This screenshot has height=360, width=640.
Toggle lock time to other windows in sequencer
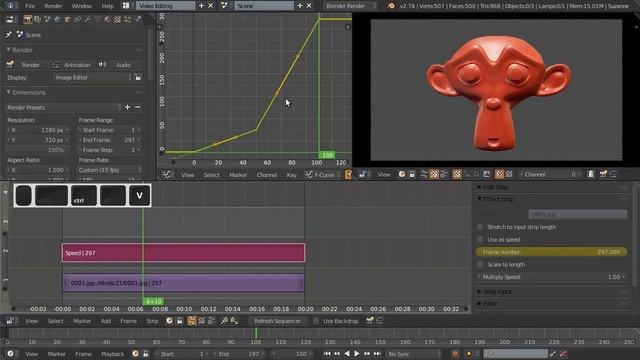pyautogui.click(x=180, y=321)
